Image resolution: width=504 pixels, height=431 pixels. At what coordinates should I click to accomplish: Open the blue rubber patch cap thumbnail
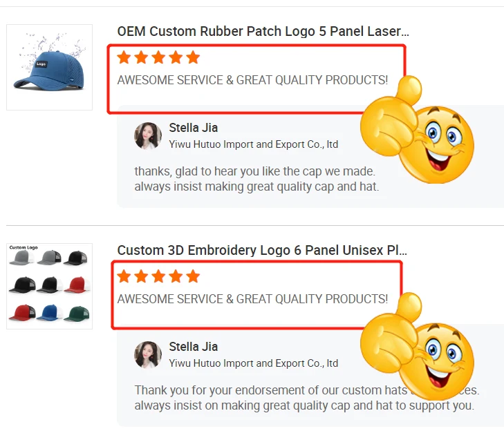coord(50,67)
